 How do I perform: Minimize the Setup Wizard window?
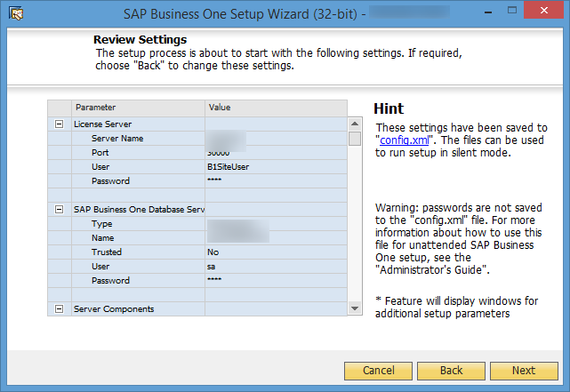(x=488, y=11)
